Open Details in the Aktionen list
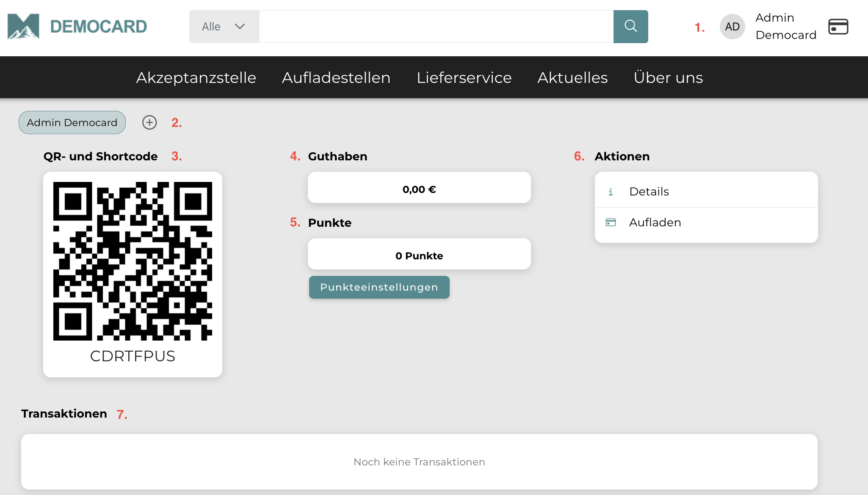The width and height of the screenshot is (868, 495). pos(649,192)
